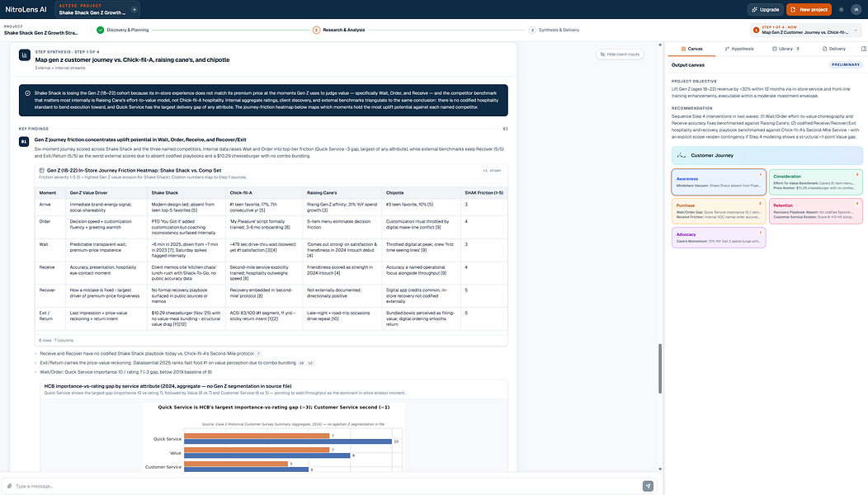Toggle Hide client inputs
868x495 pixels.
(620, 54)
